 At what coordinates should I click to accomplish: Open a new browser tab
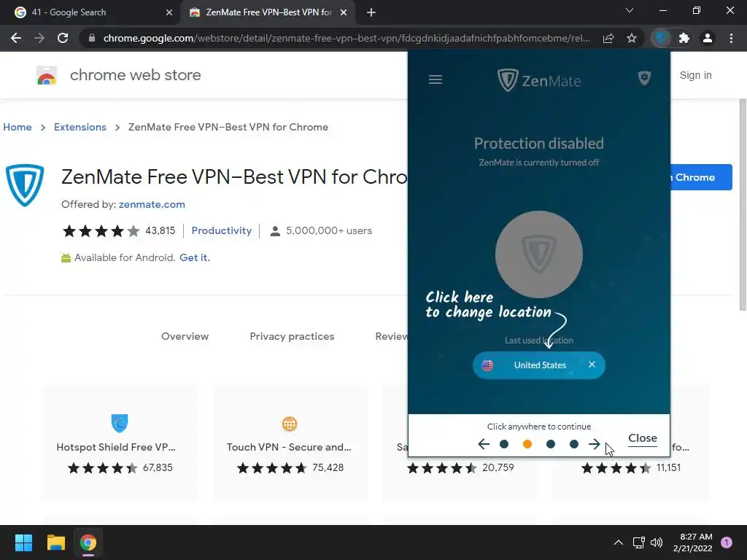point(371,12)
